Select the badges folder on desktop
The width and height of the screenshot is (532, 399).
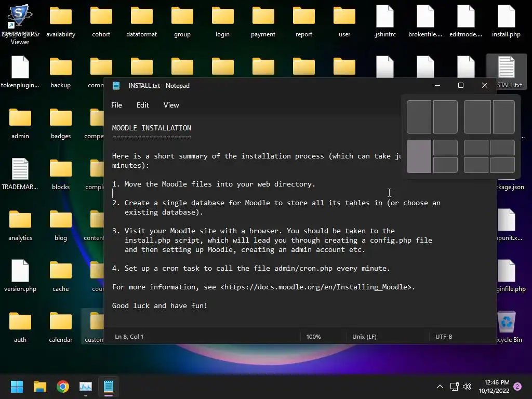coord(61,124)
